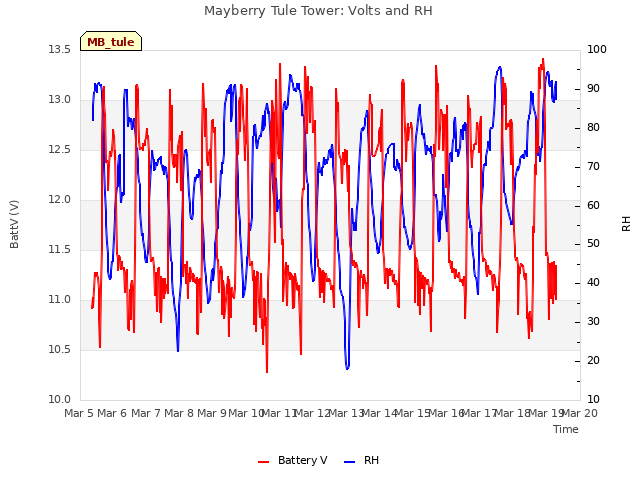Image resolution: width=640 pixels, height=480 pixels.
Task: Click the MB_tule site label box
Action: 111,41
